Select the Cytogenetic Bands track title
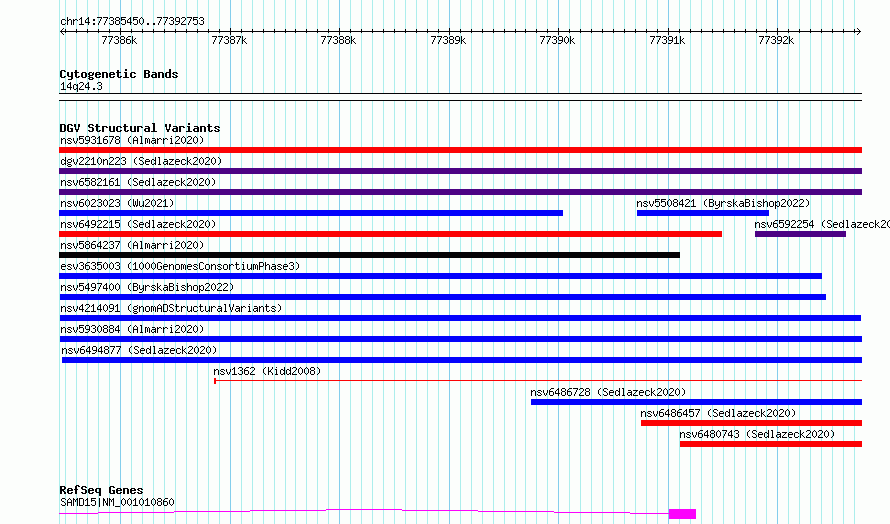The height and width of the screenshot is (524, 890). [x=119, y=74]
